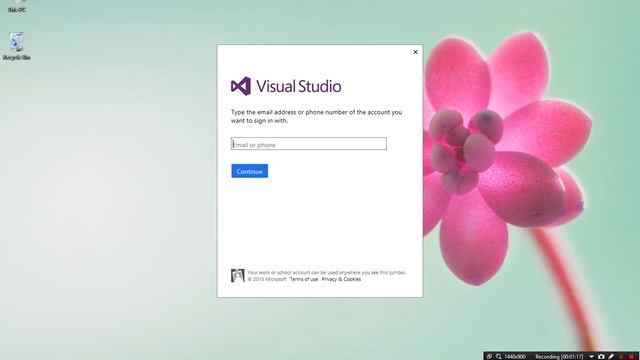Click the recorder pencil annotate icon

tap(611, 357)
